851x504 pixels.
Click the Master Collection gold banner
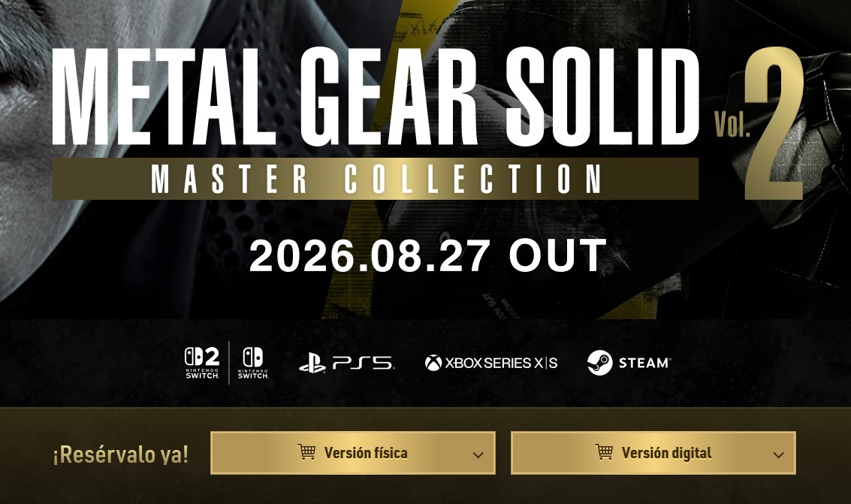376,179
